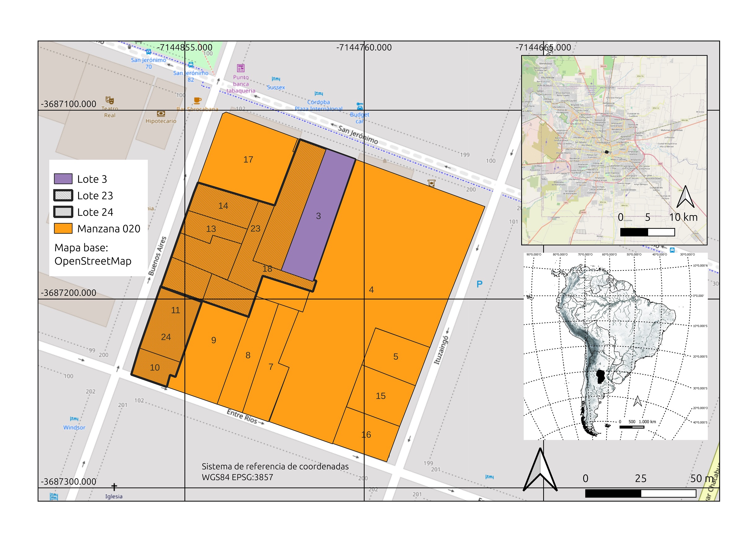
Task: Click the 0–50 m scale bar
Action: coord(640,493)
